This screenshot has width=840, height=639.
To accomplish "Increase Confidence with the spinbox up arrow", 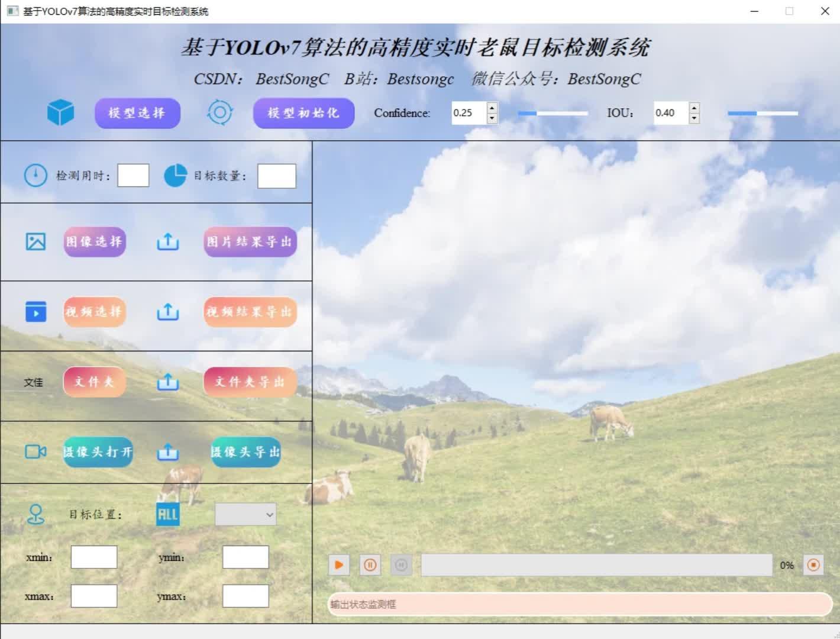I will (491, 108).
